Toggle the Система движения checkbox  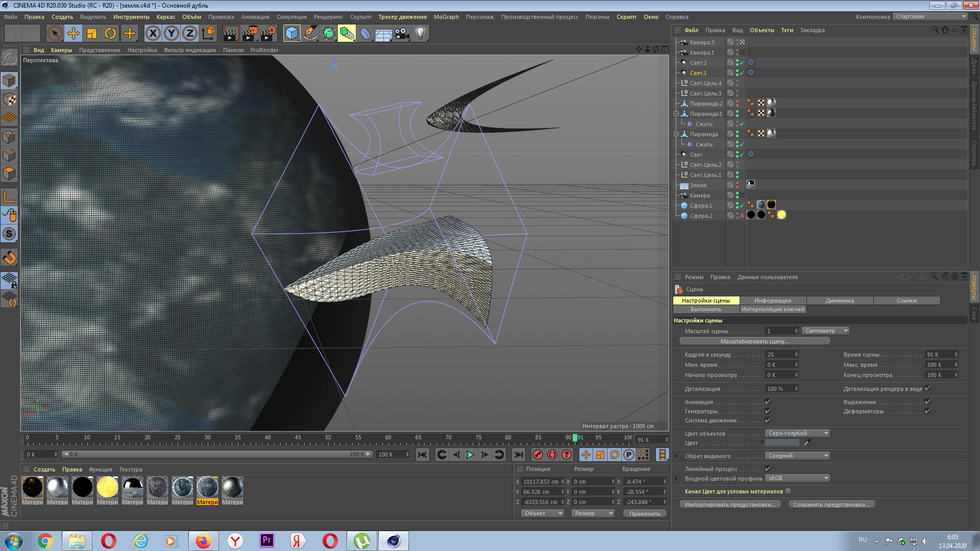(x=768, y=420)
